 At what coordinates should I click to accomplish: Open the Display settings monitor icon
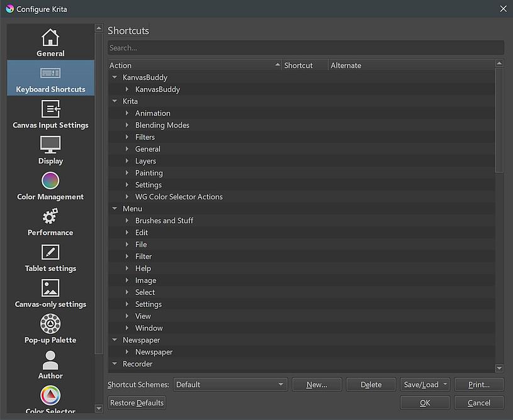click(50, 145)
